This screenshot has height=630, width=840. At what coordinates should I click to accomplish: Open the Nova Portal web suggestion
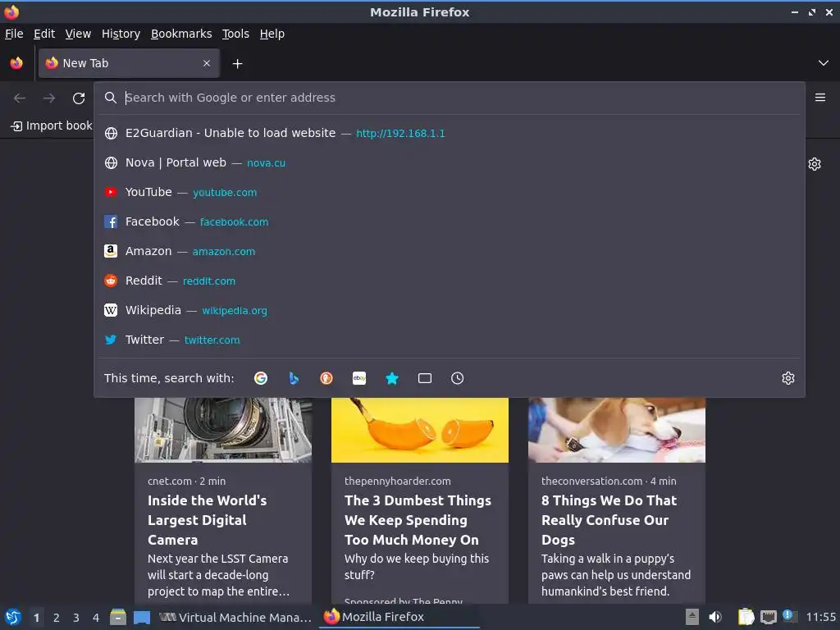click(449, 162)
